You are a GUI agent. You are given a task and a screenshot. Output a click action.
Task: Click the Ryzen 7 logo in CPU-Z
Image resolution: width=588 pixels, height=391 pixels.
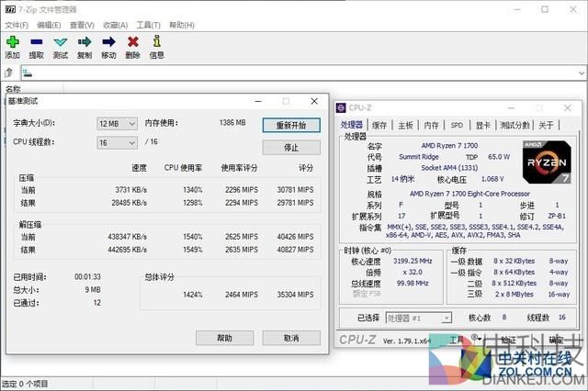(x=547, y=162)
